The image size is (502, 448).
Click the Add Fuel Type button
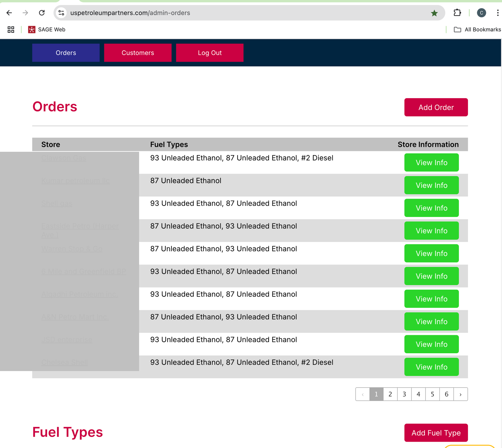pyautogui.click(x=436, y=433)
